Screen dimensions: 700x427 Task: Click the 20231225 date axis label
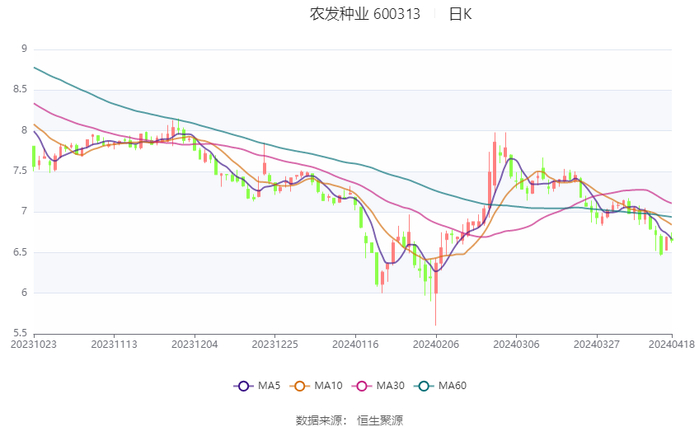pos(275,342)
